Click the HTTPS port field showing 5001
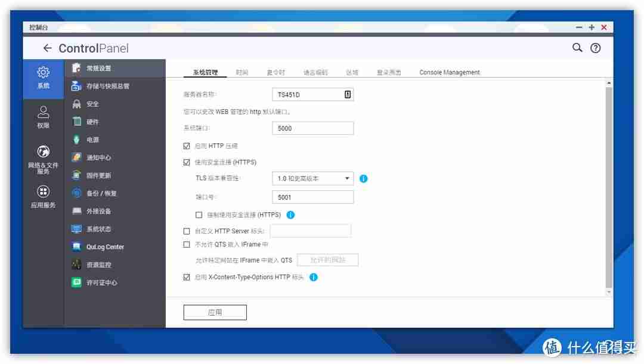This screenshot has width=644, height=364. coord(312,197)
